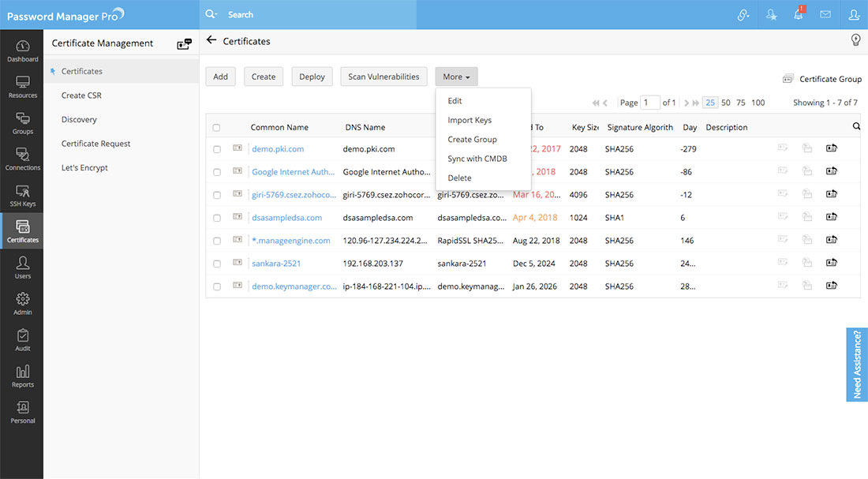Click the user profile icon in header
The height and width of the screenshot is (479, 868).
tap(853, 15)
